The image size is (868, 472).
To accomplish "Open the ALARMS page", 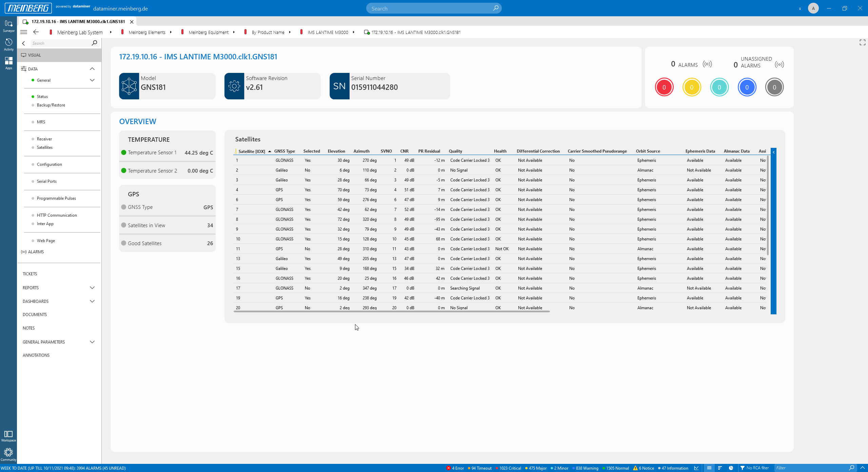I will pos(36,252).
